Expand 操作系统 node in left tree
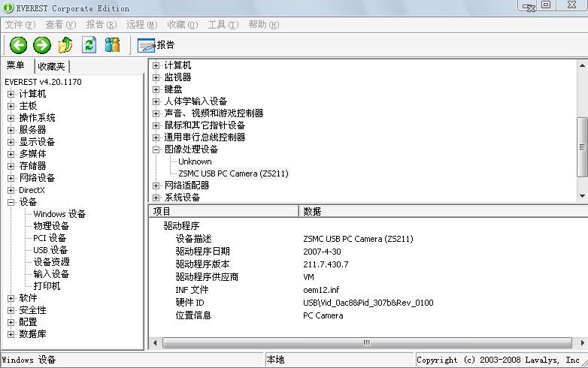This screenshot has width=588, height=368. click(x=11, y=118)
